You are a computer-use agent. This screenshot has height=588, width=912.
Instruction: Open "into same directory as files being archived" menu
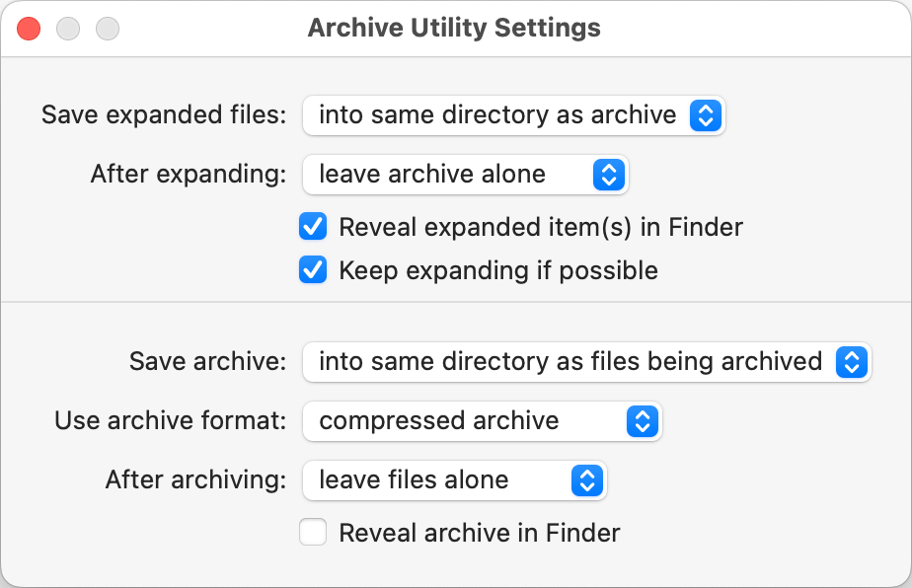[x=570, y=362]
